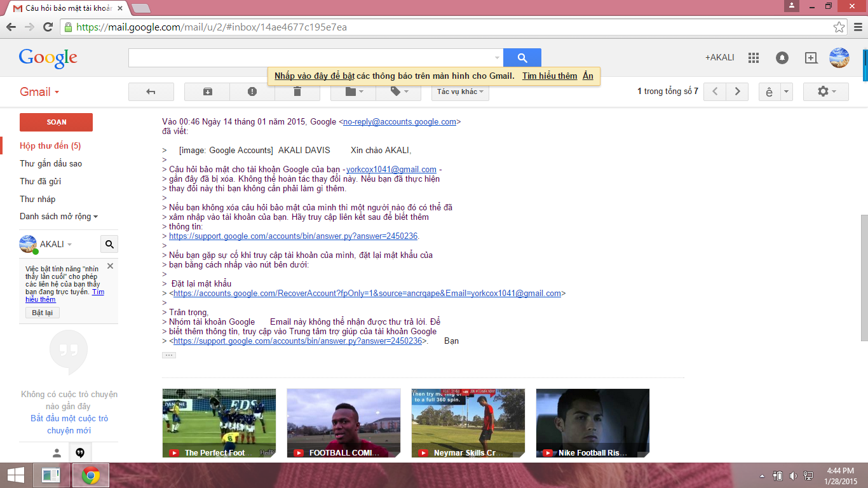
Task: Open the Neymar Skills video thumbnail
Action: click(x=468, y=423)
